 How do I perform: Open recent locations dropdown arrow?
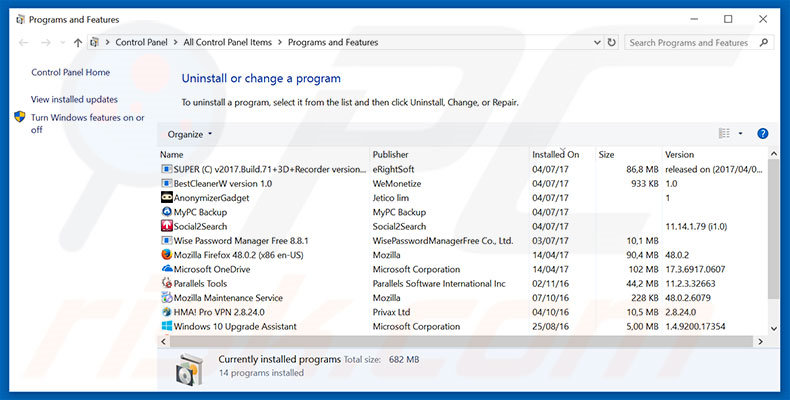point(61,43)
